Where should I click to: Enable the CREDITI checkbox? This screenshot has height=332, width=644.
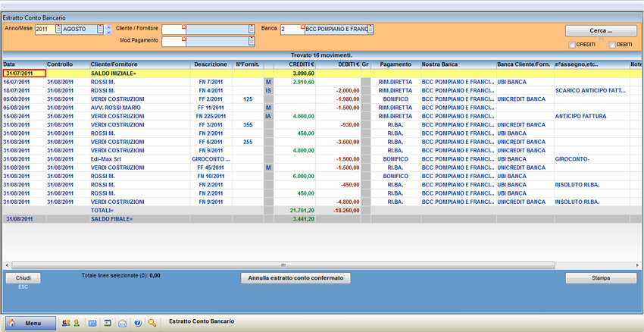coord(572,45)
